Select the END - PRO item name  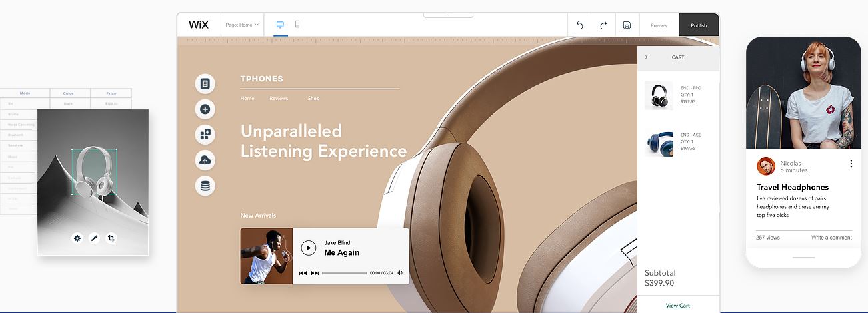[691, 88]
